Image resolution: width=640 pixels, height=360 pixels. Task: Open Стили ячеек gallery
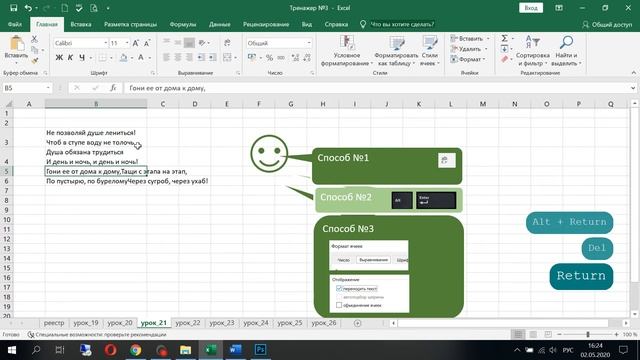[x=430, y=51]
